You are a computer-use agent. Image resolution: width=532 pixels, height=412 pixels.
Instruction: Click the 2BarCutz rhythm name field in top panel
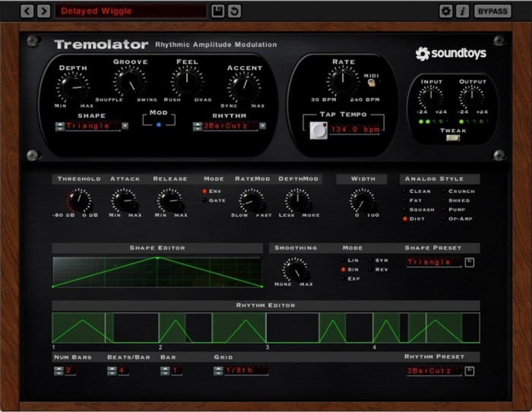pos(230,126)
